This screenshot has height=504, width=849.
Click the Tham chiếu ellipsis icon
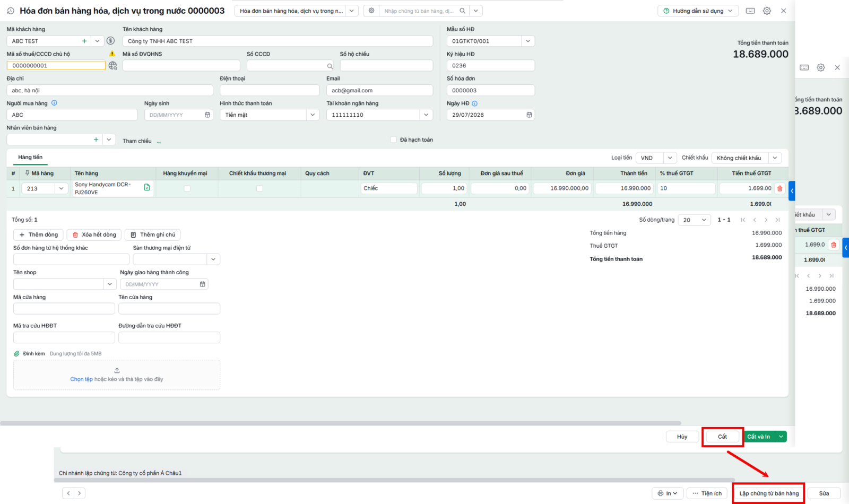tap(159, 141)
